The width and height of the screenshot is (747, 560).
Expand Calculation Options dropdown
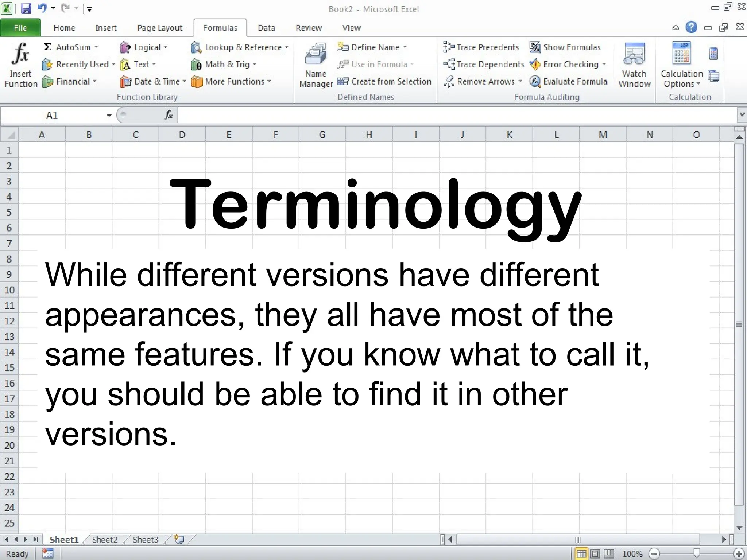(x=681, y=84)
